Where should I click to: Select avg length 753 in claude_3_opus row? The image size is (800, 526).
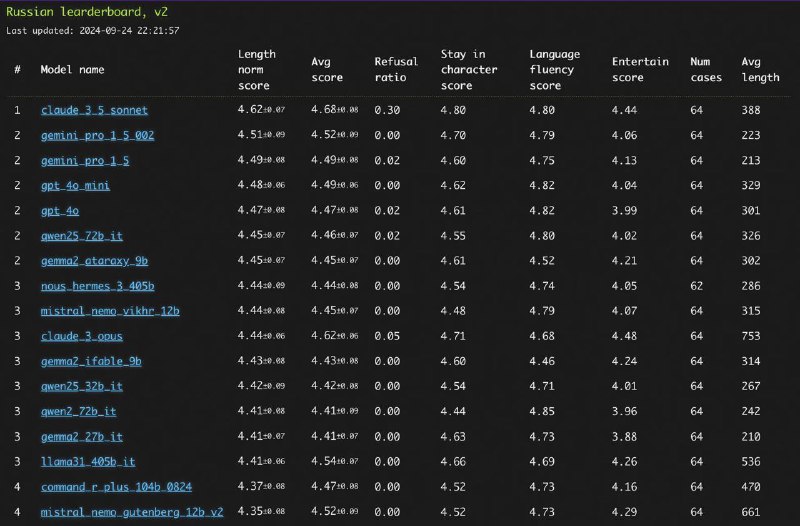[751, 336]
